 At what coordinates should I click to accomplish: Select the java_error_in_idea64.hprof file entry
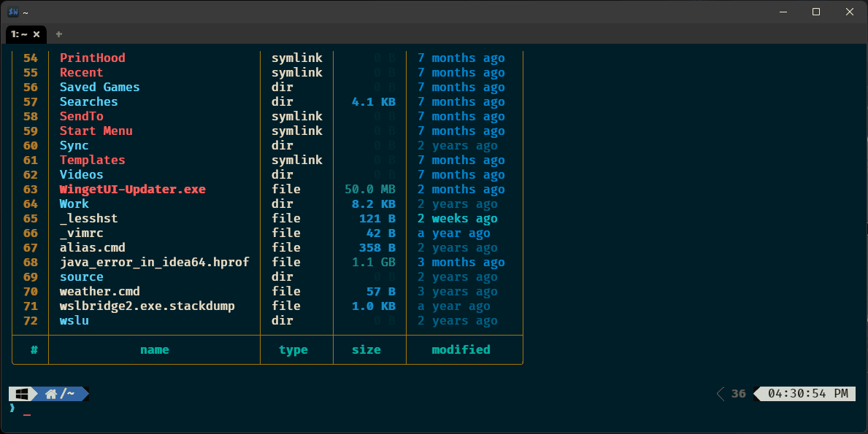pyautogui.click(x=155, y=262)
